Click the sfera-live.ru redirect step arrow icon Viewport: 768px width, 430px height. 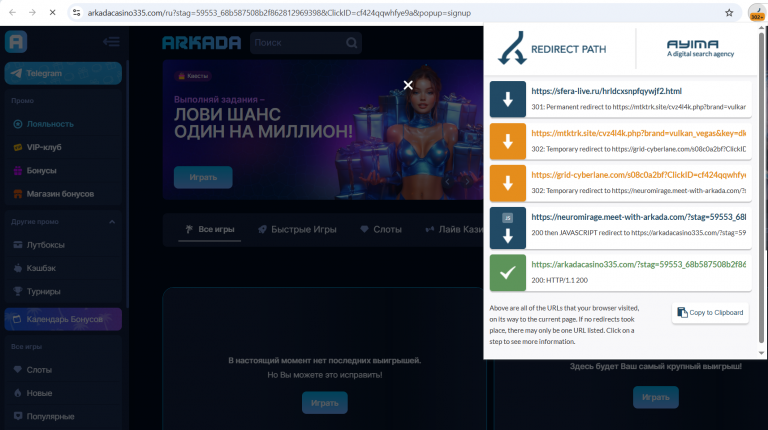click(x=508, y=99)
